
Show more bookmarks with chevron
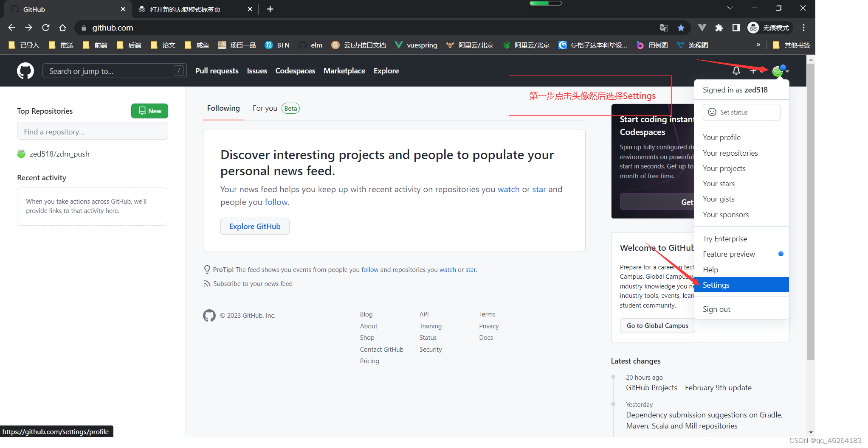758,45
